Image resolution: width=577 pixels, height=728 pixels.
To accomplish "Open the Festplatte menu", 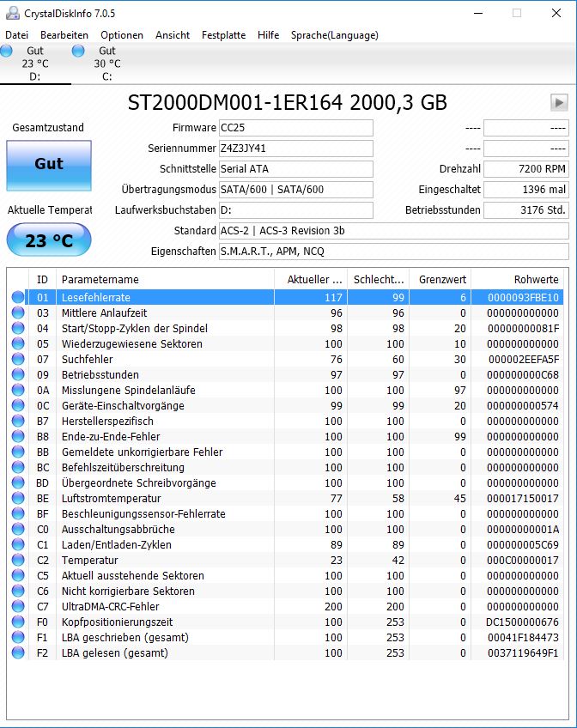I will click(224, 35).
